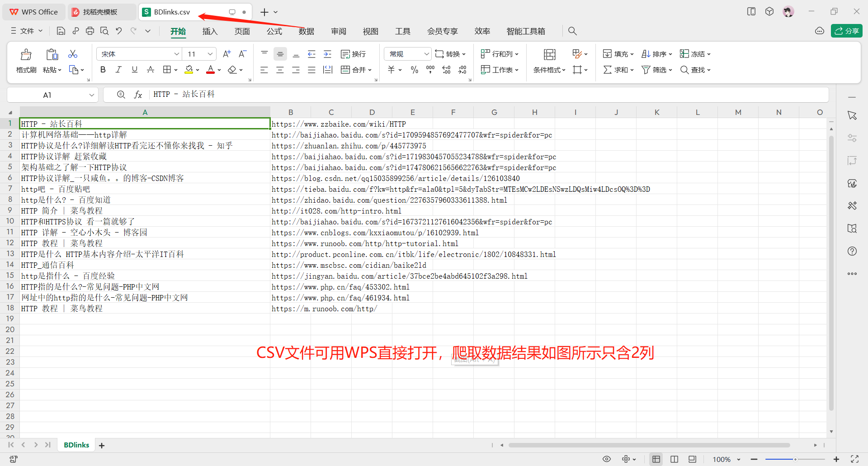Click the reading mode eye icon

coord(607,459)
